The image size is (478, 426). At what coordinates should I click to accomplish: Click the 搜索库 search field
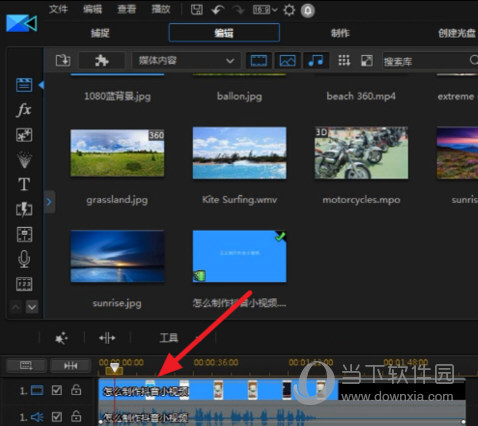click(x=430, y=61)
